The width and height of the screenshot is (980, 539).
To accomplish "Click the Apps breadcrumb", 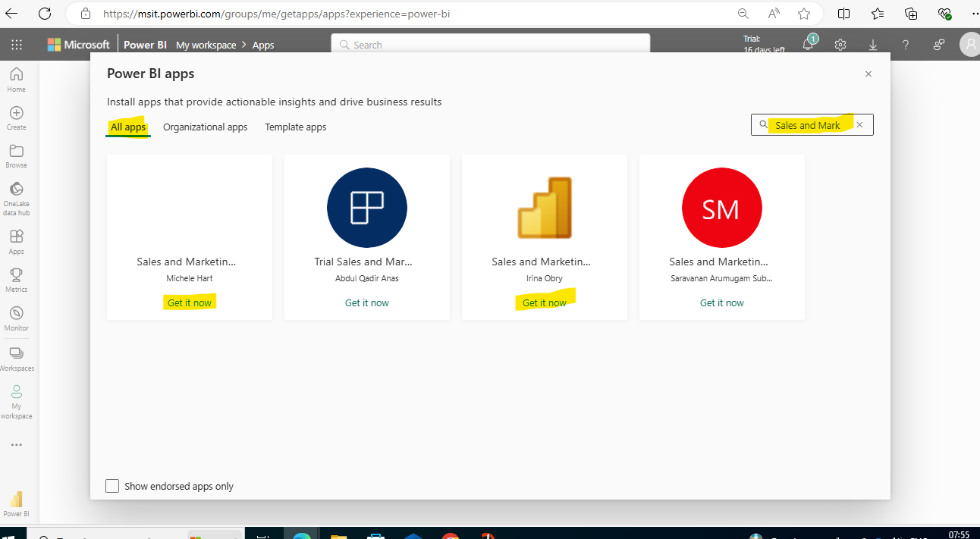I will click(263, 45).
